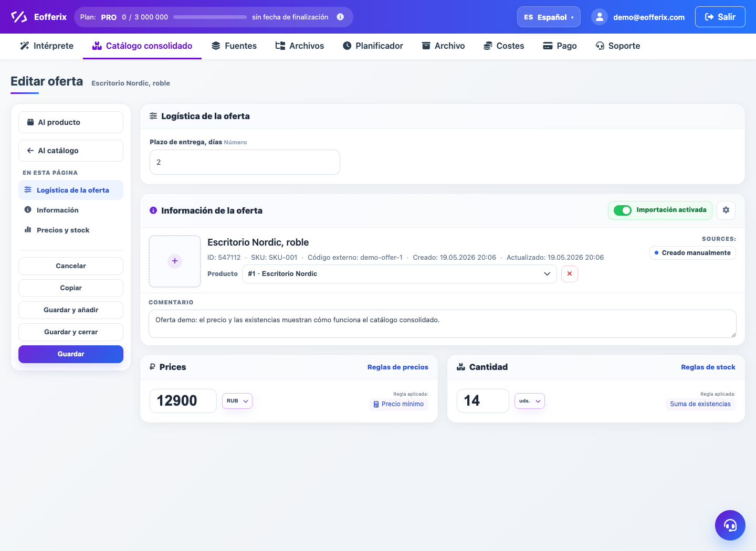This screenshot has height=551, width=756.
Task: Click the Creado manualmente source badge
Action: (692, 253)
